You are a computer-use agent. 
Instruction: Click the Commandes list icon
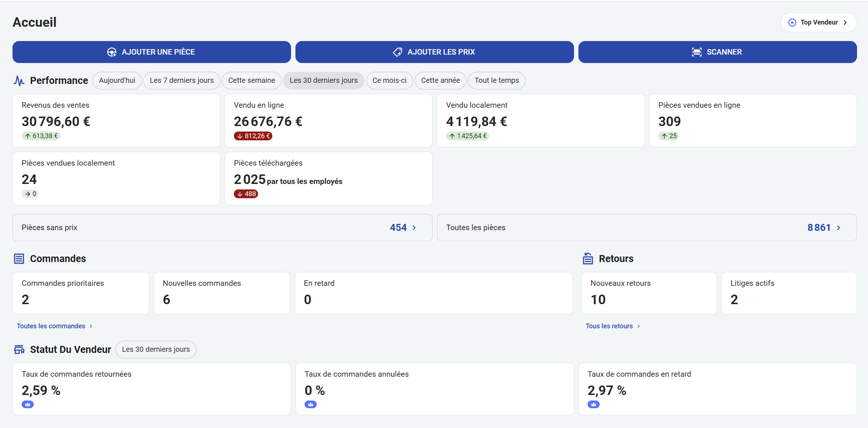point(19,259)
